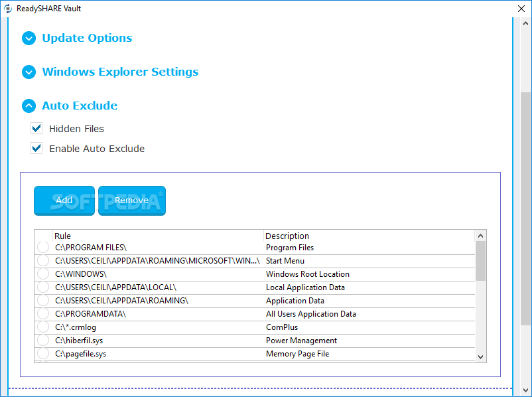Click the 'Start Menu' description cell
Viewport: 532px width, 397px height.
pyautogui.click(x=285, y=261)
